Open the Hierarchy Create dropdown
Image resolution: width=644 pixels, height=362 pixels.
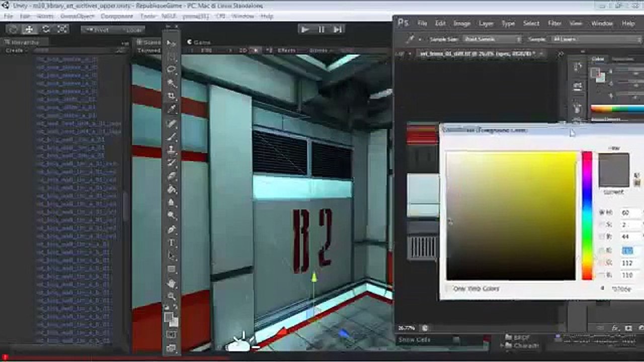pos(17,51)
